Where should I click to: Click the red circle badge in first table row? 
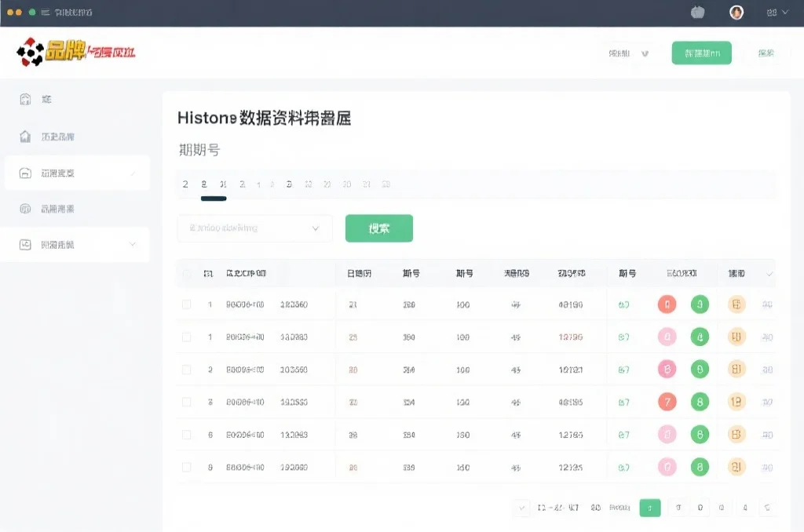coord(667,304)
